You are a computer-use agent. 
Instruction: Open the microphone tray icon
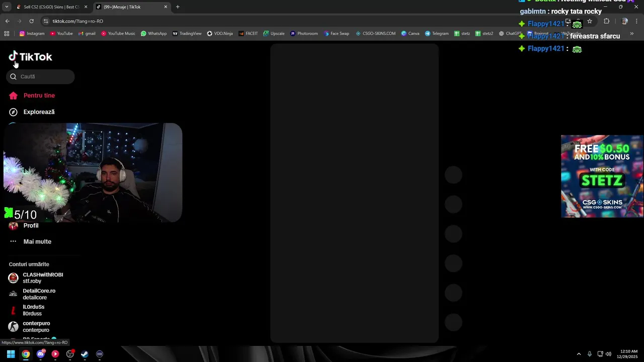[590, 354]
